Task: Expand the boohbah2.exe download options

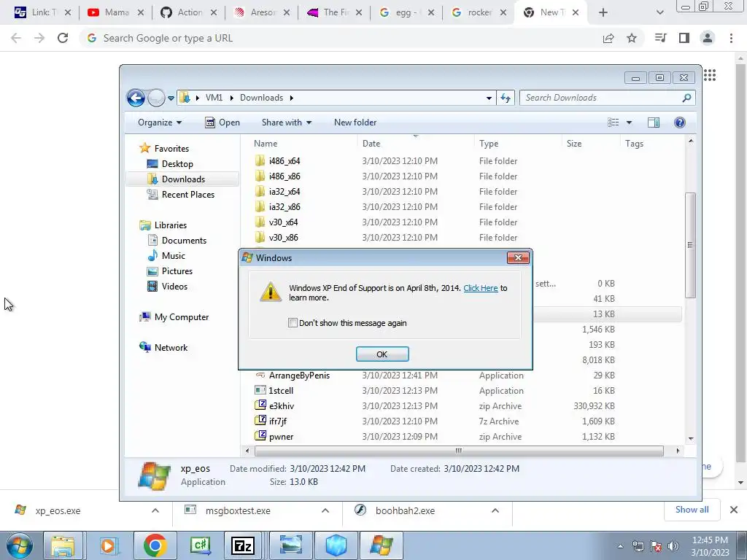Action: [495, 510]
